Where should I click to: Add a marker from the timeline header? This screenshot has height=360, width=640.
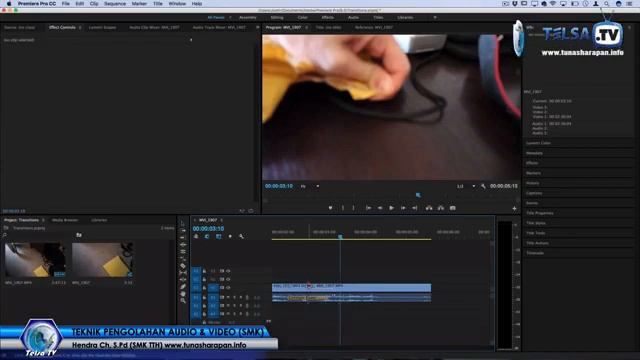[x=230, y=236]
